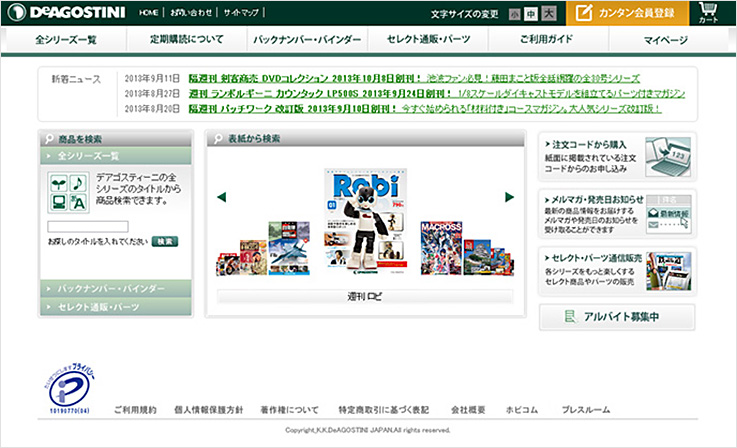The height and width of the screenshot is (448, 737).
Task: Set text size to medium (中)
Action: (x=531, y=14)
